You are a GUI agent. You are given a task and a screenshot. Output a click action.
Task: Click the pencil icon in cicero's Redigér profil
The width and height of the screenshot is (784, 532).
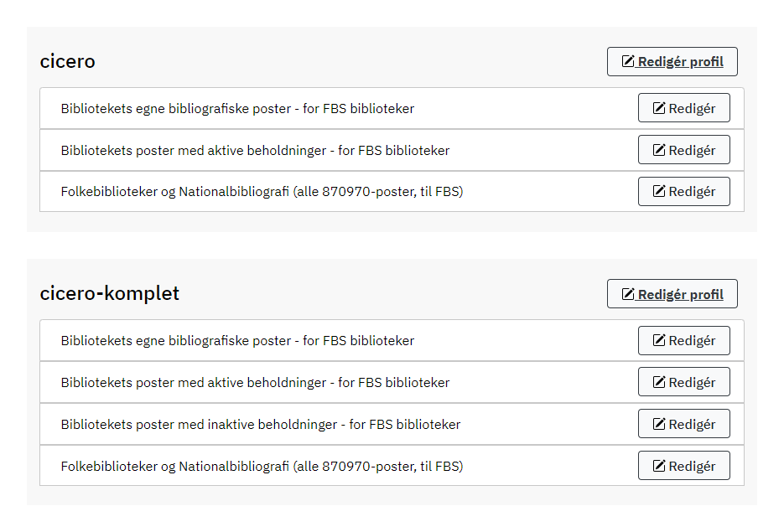(x=628, y=62)
